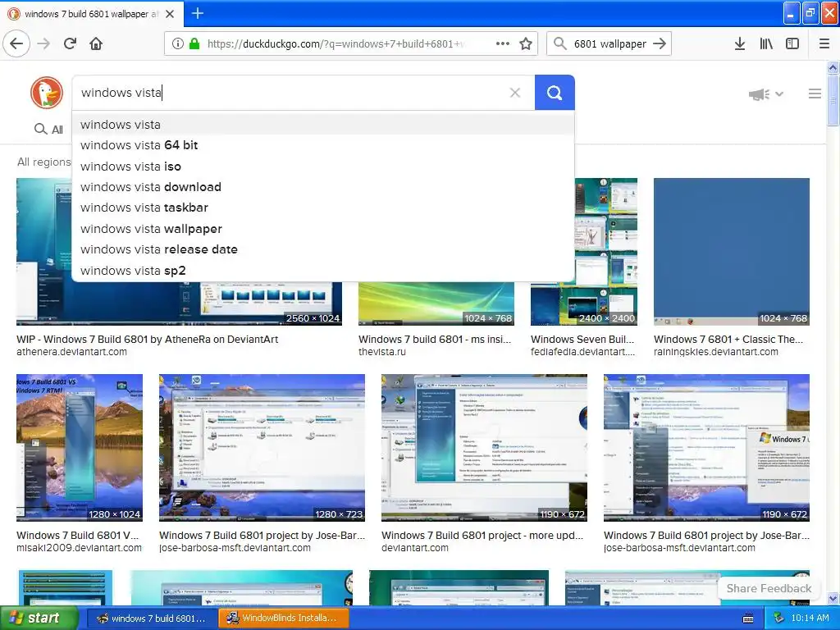The height and width of the screenshot is (630, 840).
Task: Go back with the browser back arrow
Action: tap(16, 43)
